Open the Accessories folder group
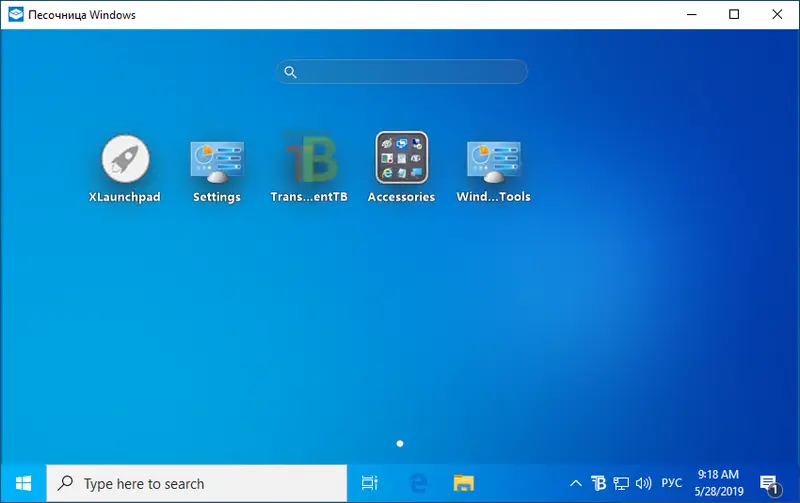Image resolution: width=800 pixels, height=503 pixels. pyautogui.click(x=401, y=159)
